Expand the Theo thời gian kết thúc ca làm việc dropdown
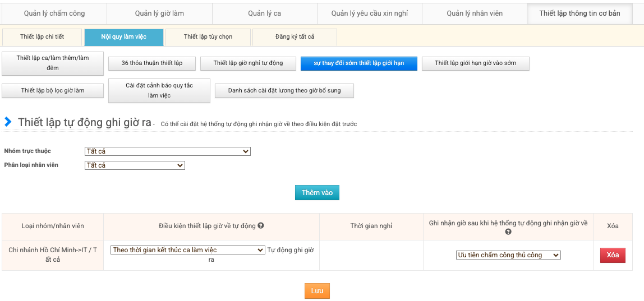 point(187,250)
